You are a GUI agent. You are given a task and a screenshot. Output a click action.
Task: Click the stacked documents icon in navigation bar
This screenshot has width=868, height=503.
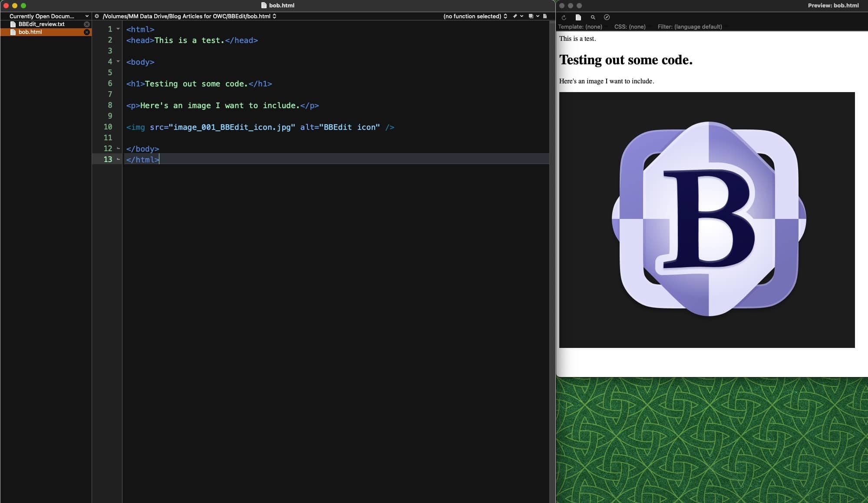pos(531,16)
